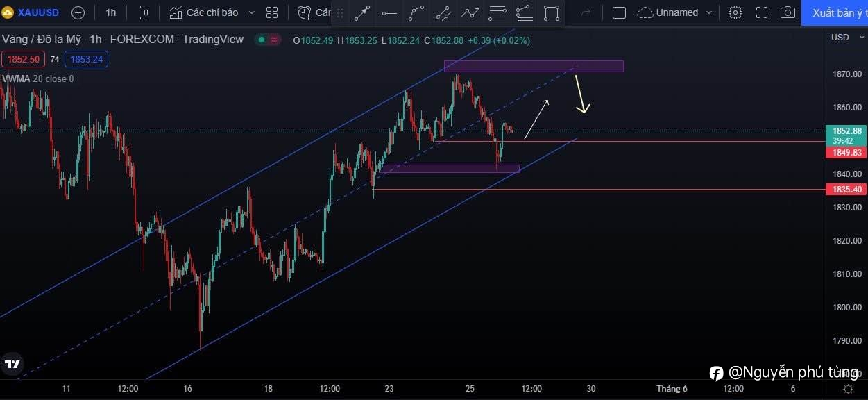Select the Fibonacci retracement lines tool
This screenshot has height=400, width=868.
click(497, 12)
